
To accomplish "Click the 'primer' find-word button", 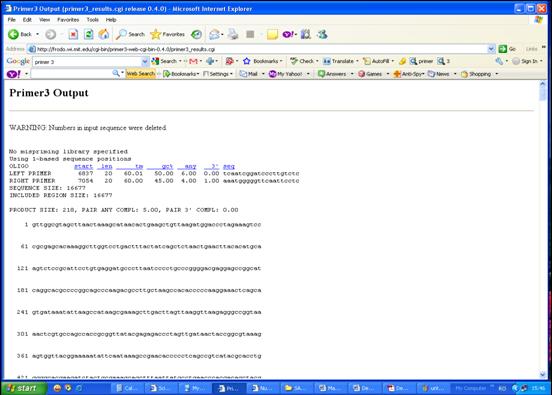I will tap(421, 61).
